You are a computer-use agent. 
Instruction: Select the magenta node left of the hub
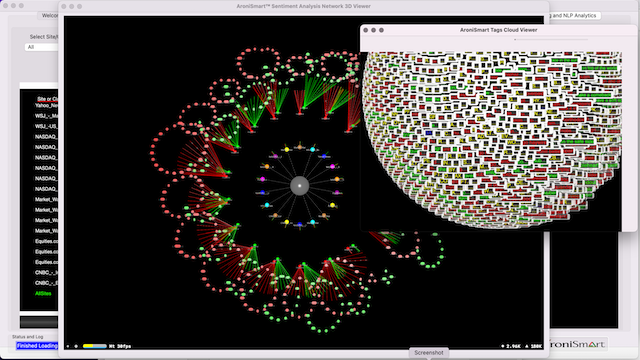pyautogui.click(x=262, y=179)
